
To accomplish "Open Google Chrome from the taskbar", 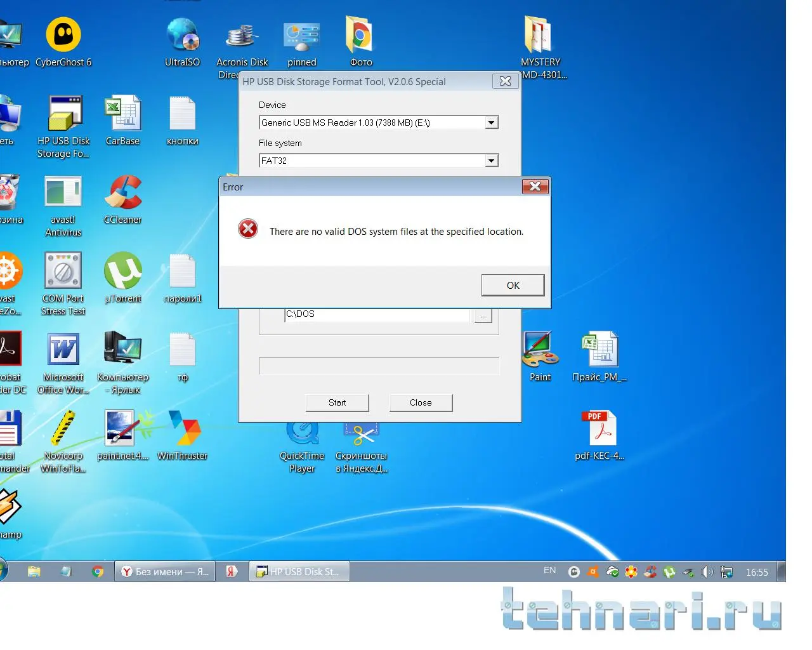I will point(98,572).
